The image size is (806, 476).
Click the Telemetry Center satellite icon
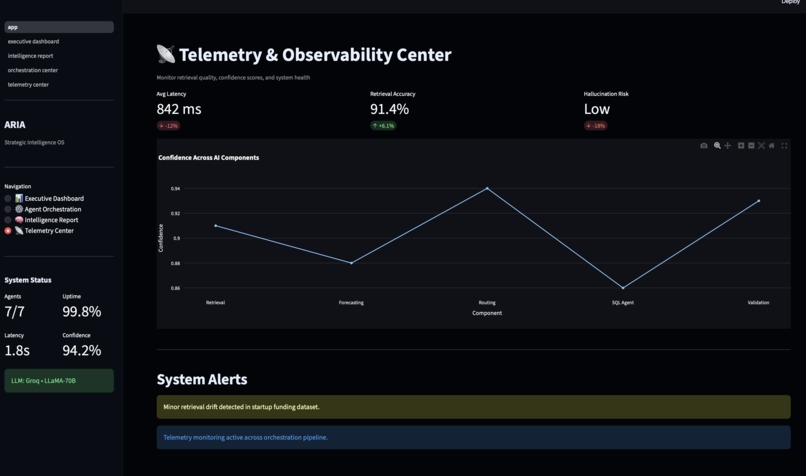(x=19, y=231)
